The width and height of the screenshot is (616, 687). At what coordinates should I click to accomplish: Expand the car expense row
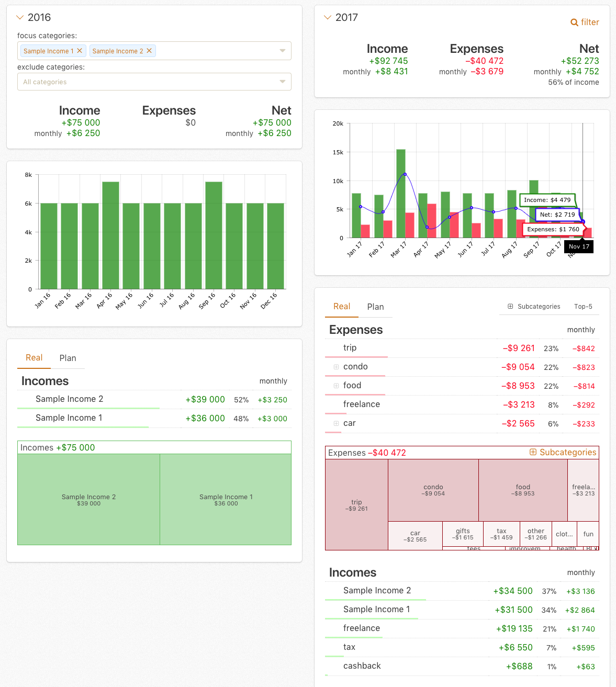pyautogui.click(x=336, y=423)
